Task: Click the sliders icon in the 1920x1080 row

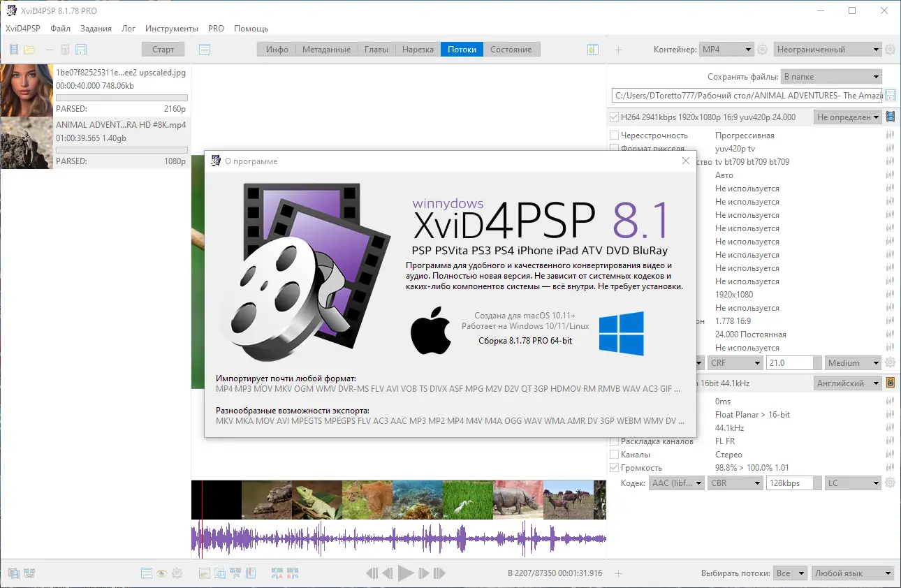Action: [891, 295]
